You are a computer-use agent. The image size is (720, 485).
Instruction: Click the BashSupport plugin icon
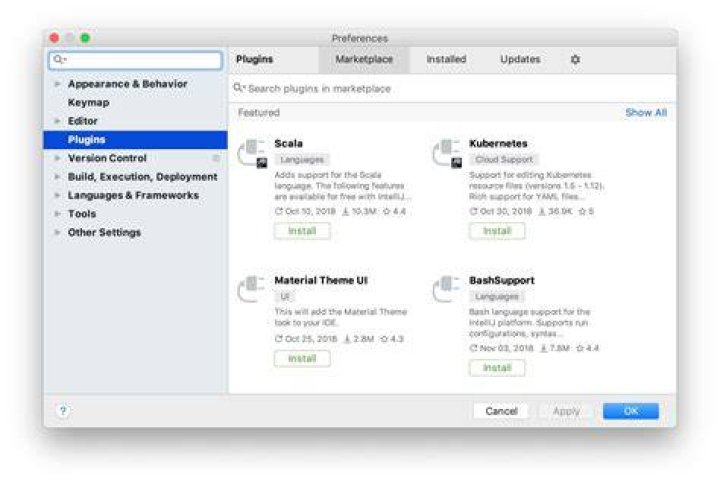tap(446, 289)
